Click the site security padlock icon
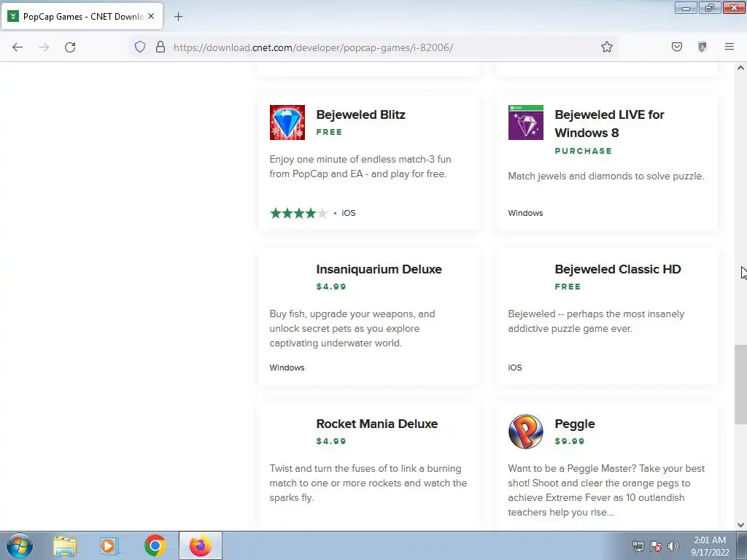 click(160, 47)
